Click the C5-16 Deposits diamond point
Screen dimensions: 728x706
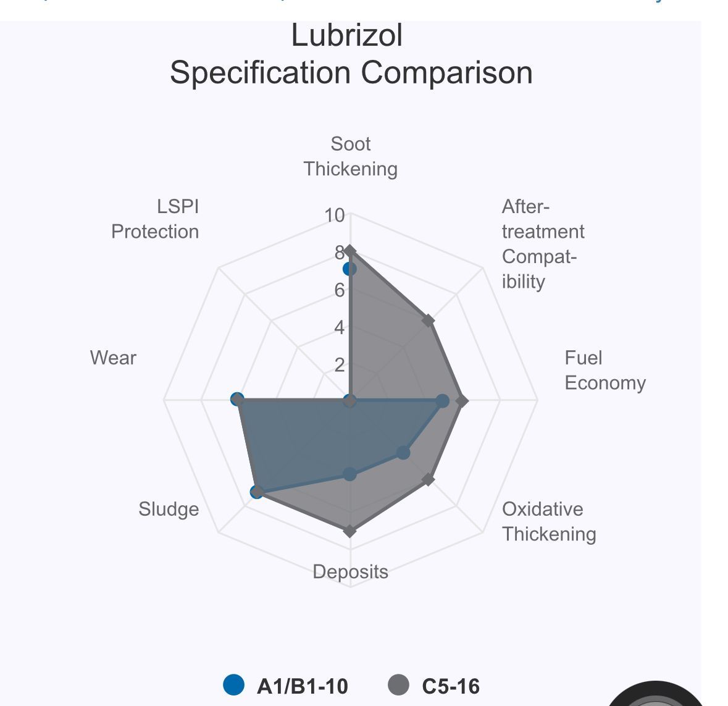(x=350, y=531)
